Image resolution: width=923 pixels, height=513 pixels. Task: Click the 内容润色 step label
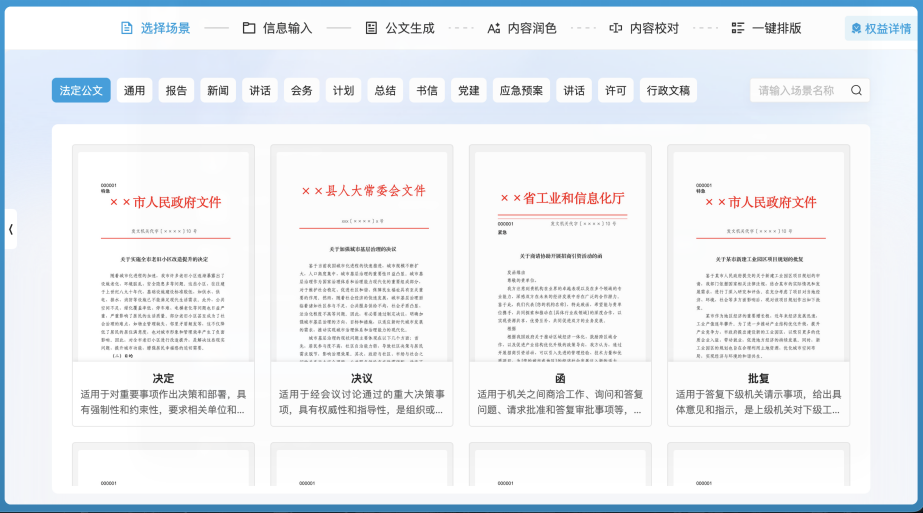pos(532,28)
